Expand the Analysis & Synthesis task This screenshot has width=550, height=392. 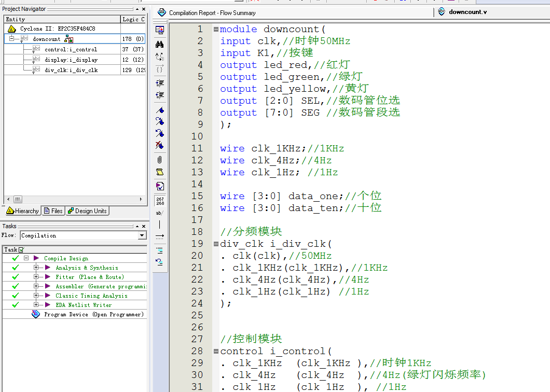(36, 267)
